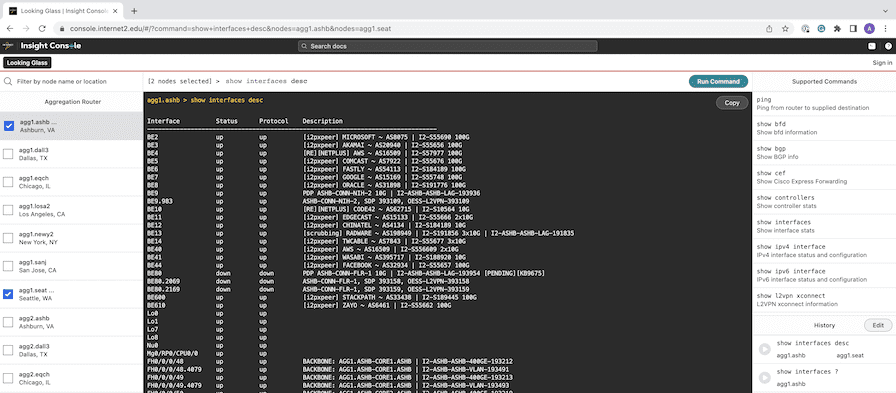This screenshot has height=393, width=896.
Task: Click the first extension icon beside the star
Action: (x=805, y=28)
